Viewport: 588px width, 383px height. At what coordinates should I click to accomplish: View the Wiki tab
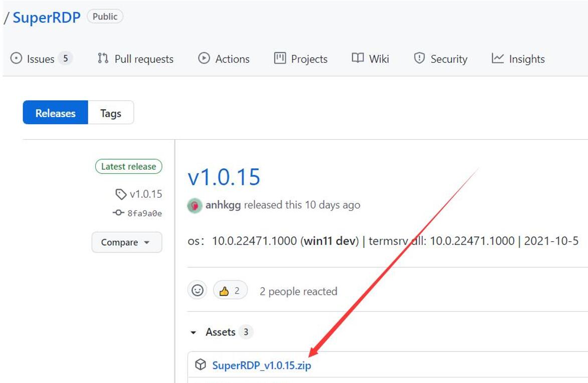click(370, 59)
